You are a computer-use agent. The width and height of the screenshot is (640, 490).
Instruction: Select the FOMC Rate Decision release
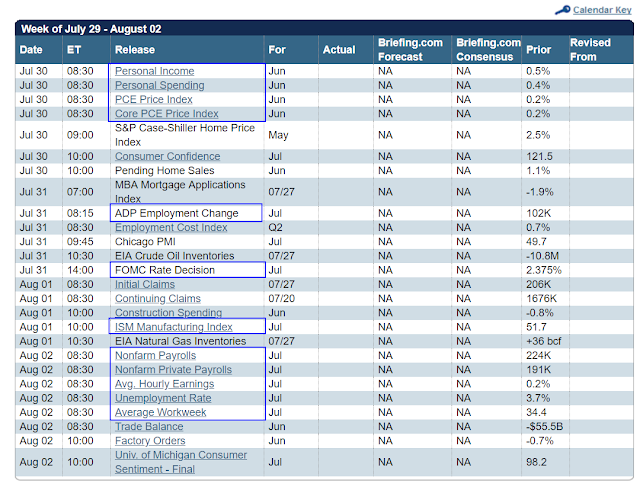point(164,270)
